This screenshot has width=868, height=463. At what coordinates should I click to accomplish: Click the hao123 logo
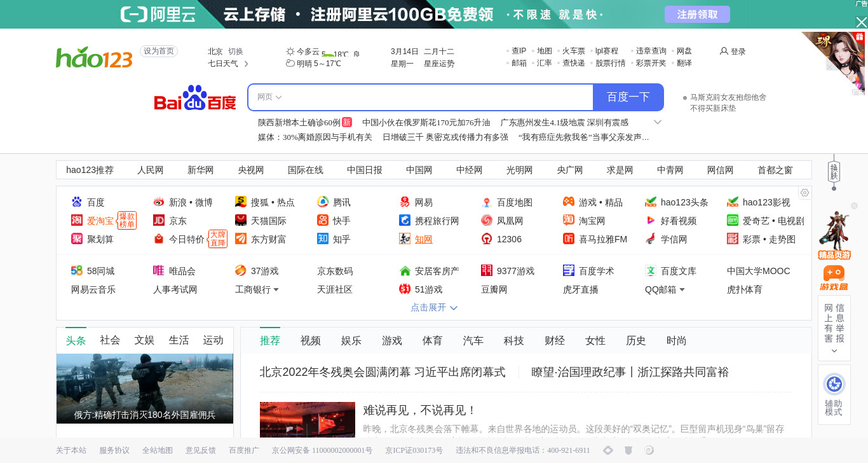94,57
